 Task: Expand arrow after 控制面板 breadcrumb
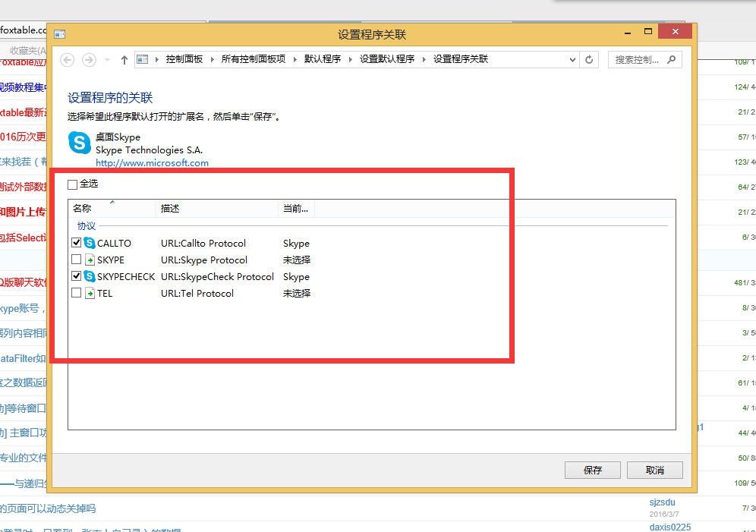pos(212,60)
